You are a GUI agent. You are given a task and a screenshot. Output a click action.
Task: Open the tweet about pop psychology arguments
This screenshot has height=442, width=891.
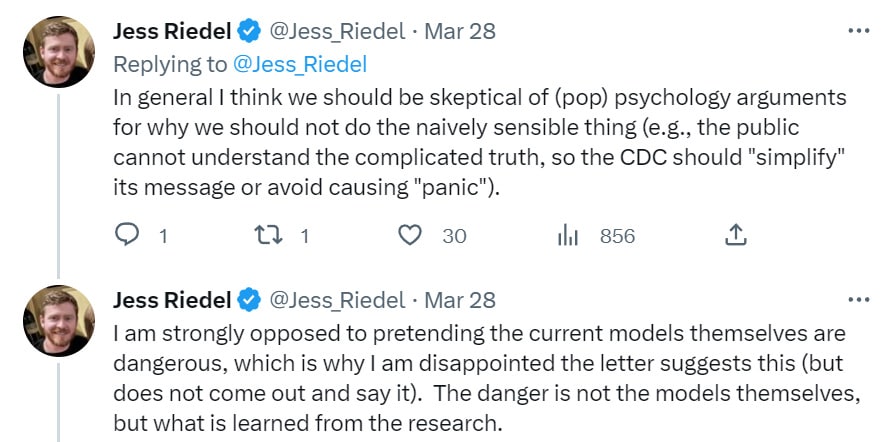pyautogui.click(x=480, y=143)
